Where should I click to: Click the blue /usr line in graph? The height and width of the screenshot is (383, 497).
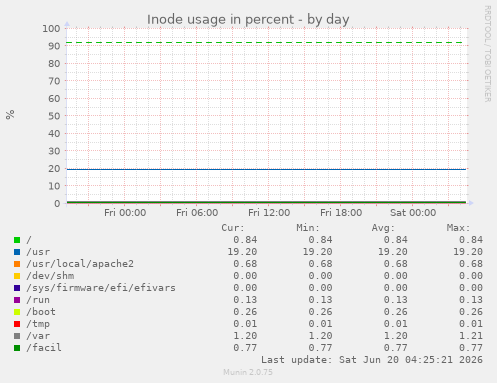(x=266, y=169)
